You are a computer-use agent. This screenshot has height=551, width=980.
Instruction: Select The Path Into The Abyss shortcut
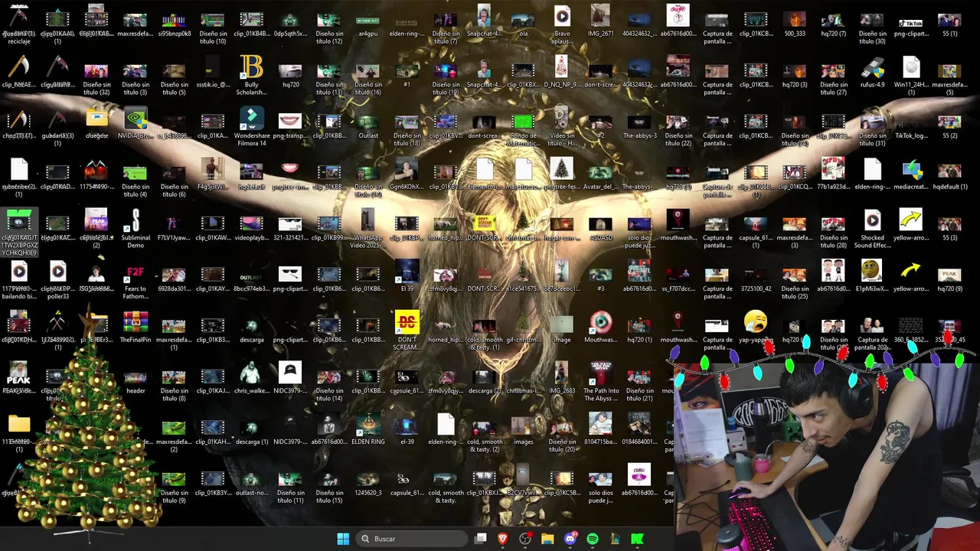click(600, 381)
